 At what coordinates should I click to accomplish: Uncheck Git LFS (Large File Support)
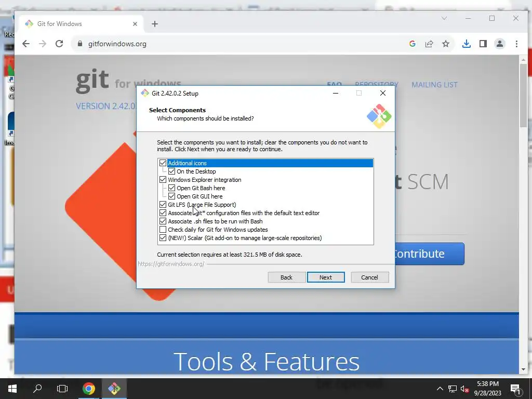[x=163, y=205]
